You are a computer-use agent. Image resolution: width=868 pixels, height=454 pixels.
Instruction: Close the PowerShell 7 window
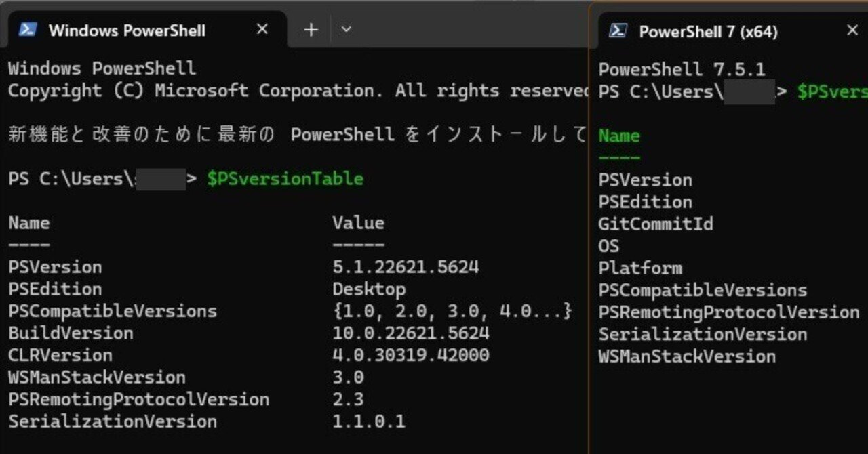point(852,30)
